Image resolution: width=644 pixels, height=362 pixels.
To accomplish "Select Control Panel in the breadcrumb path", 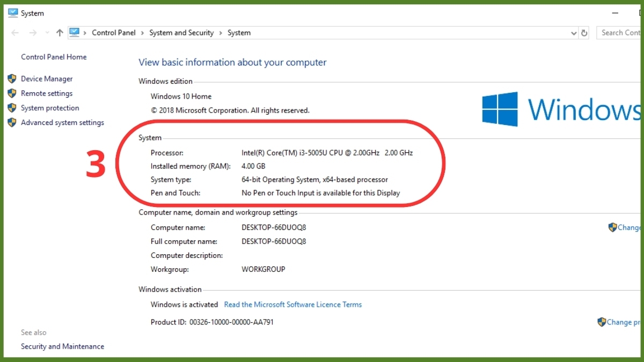I will pyautogui.click(x=114, y=33).
